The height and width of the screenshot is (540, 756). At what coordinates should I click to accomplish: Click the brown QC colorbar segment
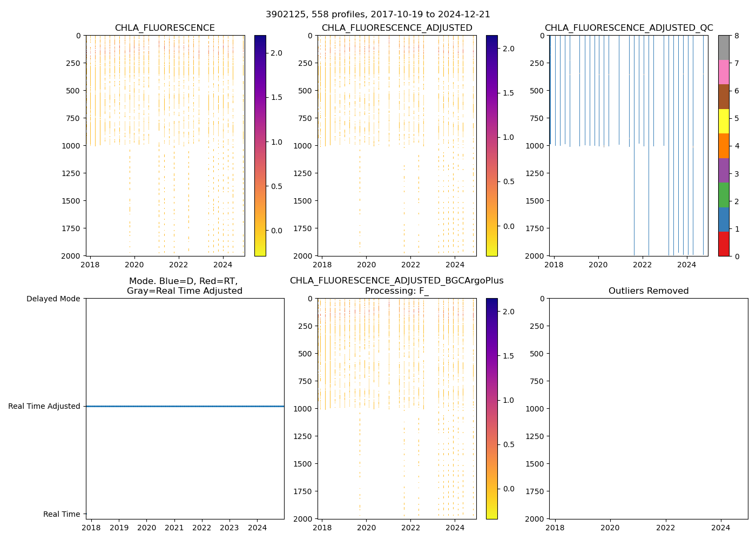point(724,97)
